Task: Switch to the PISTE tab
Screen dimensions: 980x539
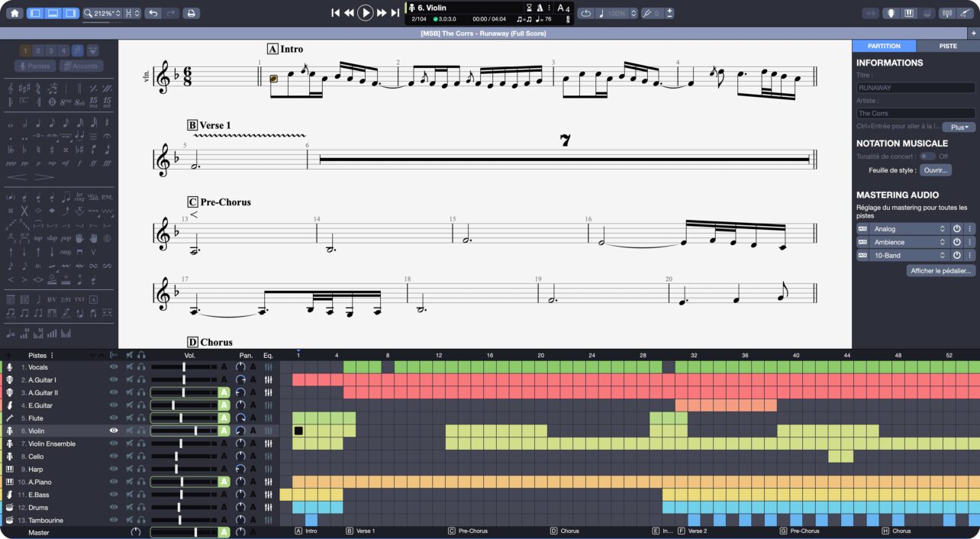Action: coord(946,46)
